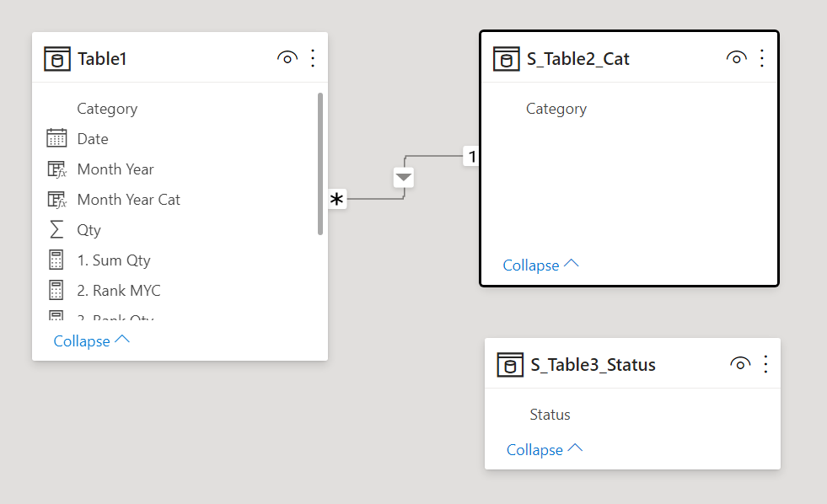This screenshot has height=504, width=827.
Task: Click the S_Table3_Status title text
Action: coord(593,365)
